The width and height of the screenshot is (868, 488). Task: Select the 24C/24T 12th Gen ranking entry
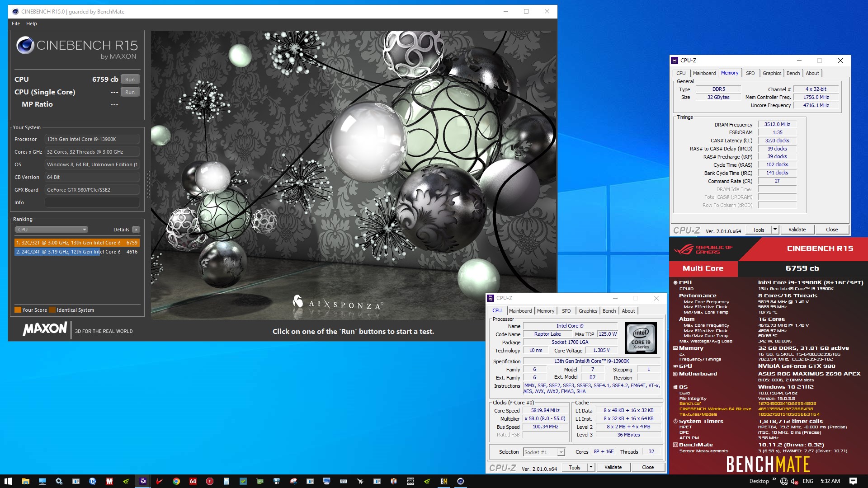coord(77,252)
